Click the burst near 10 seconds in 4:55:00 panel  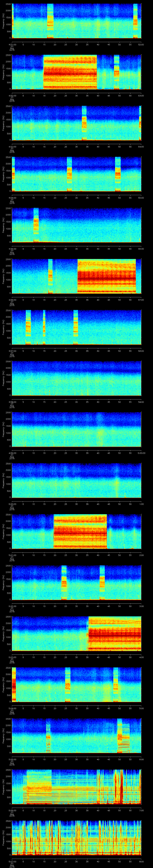click(36, 225)
